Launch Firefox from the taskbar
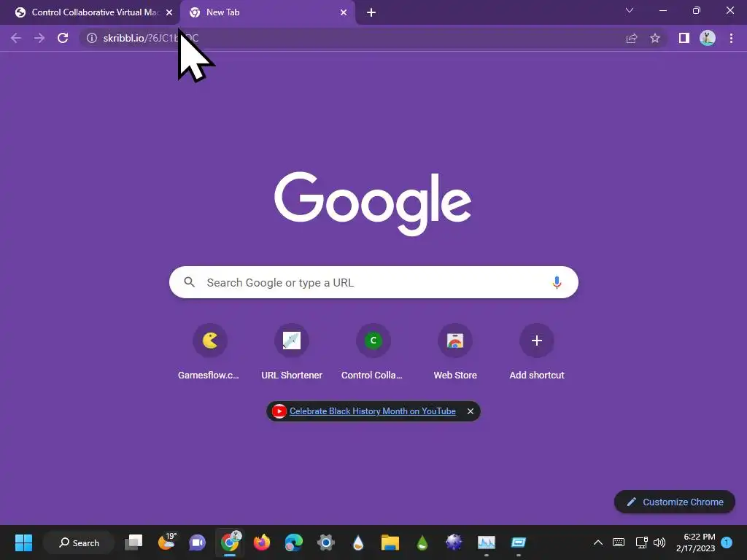 262,542
